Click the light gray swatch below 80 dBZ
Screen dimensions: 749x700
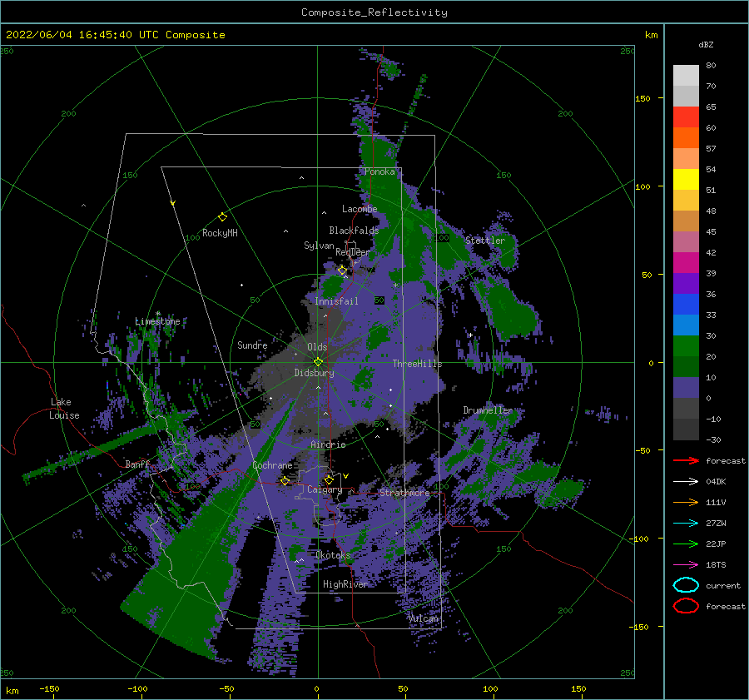686,75
